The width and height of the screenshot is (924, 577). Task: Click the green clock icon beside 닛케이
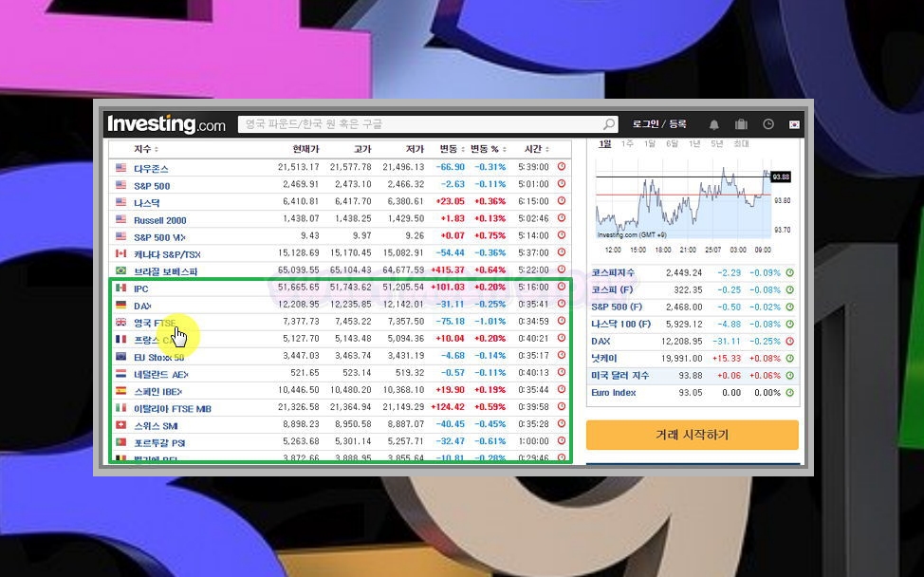tap(789, 359)
